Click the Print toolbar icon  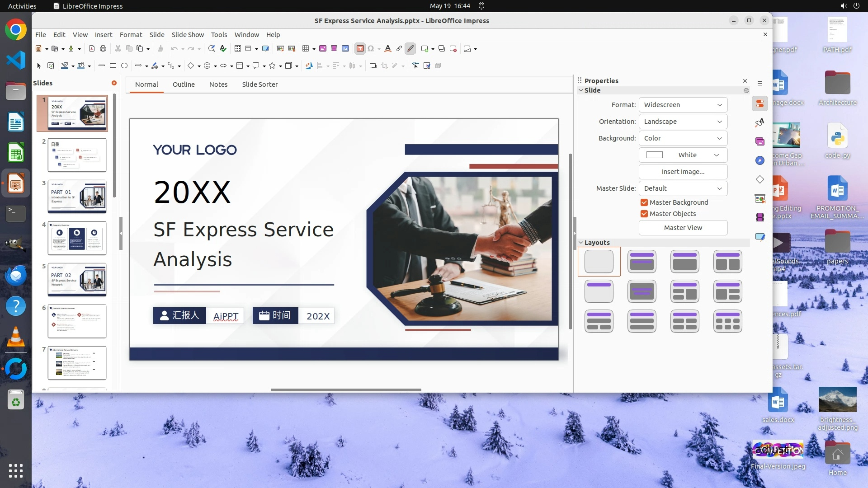click(x=103, y=49)
